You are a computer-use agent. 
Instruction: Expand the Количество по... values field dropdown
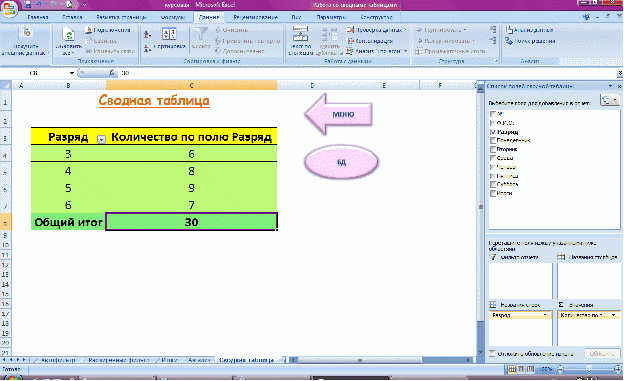coord(614,315)
